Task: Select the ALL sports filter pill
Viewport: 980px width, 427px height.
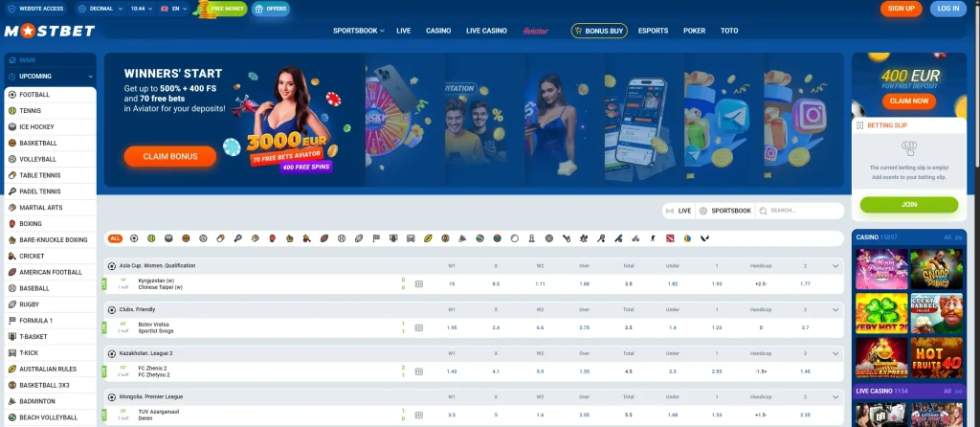Action: coord(115,238)
